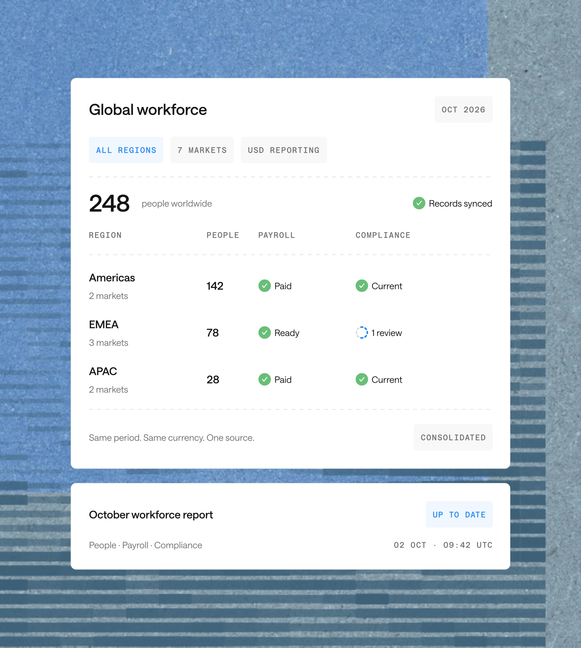Click the Americas compliance Current check icon
This screenshot has width=581, height=648.
(362, 286)
